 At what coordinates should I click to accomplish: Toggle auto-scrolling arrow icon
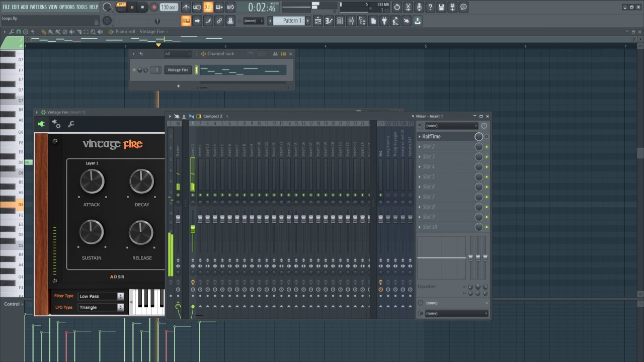tap(197, 21)
